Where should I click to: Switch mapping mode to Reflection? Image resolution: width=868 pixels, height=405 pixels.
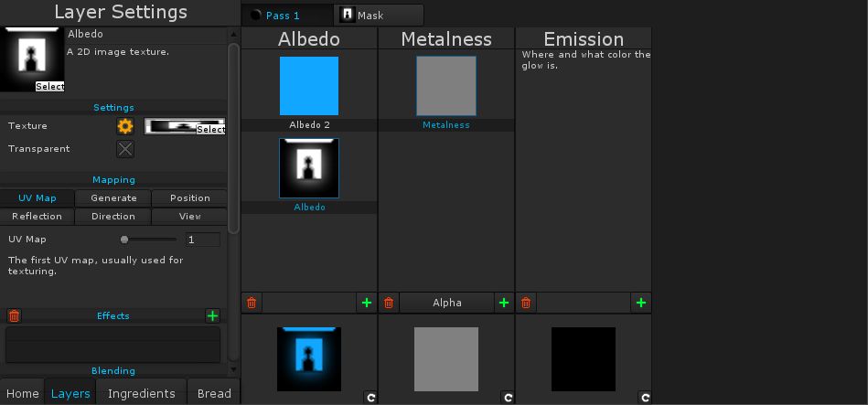[38, 217]
